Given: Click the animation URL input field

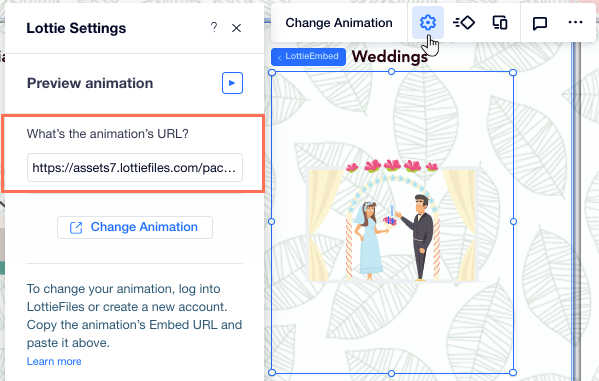Looking at the screenshot, I should click(x=135, y=167).
